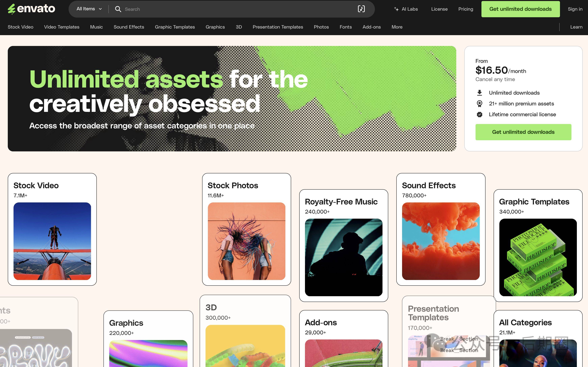The image size is (588, 367).
Task: Open the Sound Effects orange smoke thumbnail
Action: [x=441, y=241]
